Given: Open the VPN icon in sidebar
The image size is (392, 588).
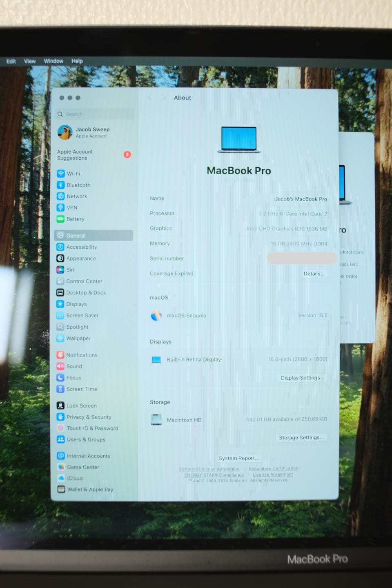Looking at the screenshot, I should (60, 207).
